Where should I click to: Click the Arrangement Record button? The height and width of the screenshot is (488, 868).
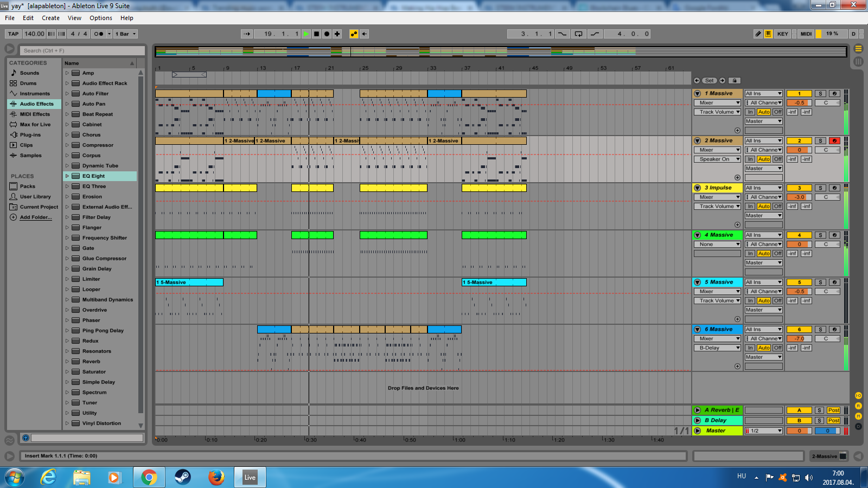[x=327, y=34]
